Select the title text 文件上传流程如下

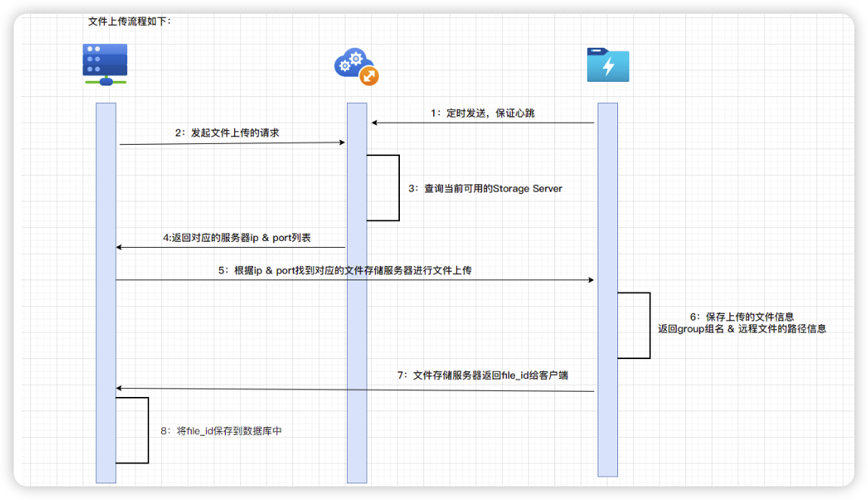[x=130, y=22]
